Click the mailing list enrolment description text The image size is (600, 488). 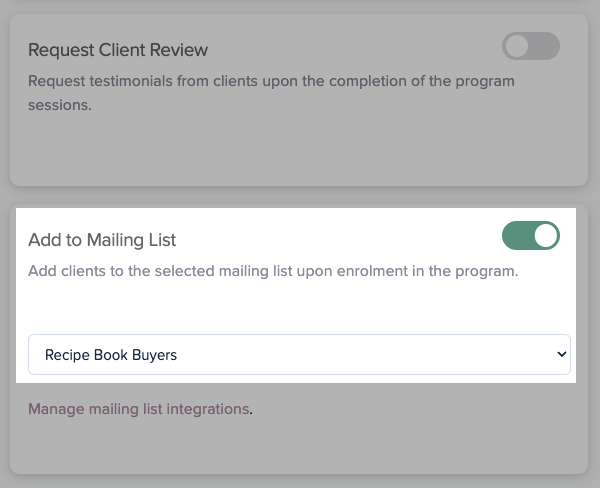point(273,271)
